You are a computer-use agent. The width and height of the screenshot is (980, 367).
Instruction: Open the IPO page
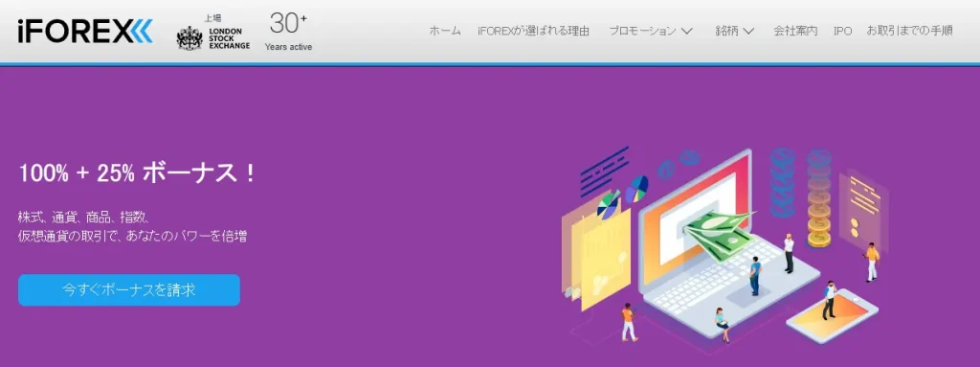click(x=842, y=31)
